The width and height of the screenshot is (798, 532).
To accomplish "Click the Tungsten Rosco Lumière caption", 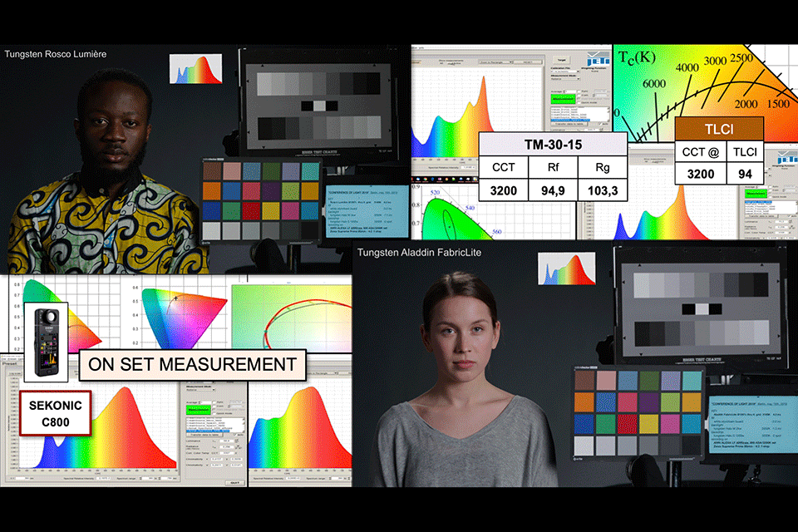I will (56, 54).
